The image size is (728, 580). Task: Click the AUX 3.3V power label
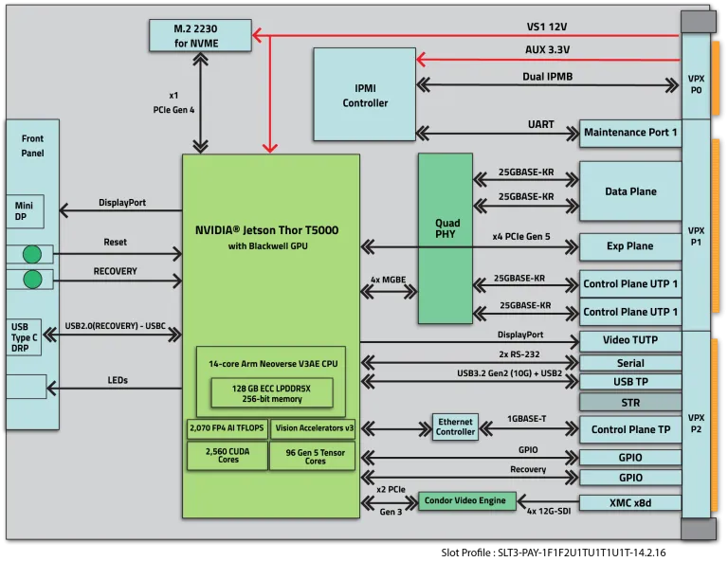point(547,49)
